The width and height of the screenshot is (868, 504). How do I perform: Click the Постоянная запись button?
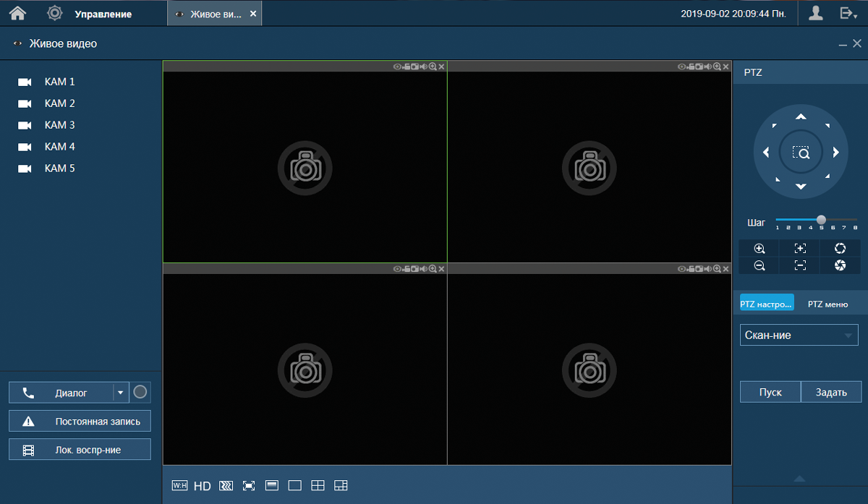80,421
